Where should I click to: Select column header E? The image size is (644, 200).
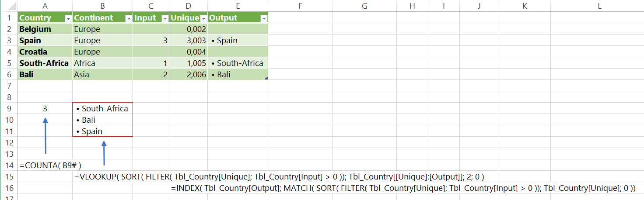click(238, 6)
